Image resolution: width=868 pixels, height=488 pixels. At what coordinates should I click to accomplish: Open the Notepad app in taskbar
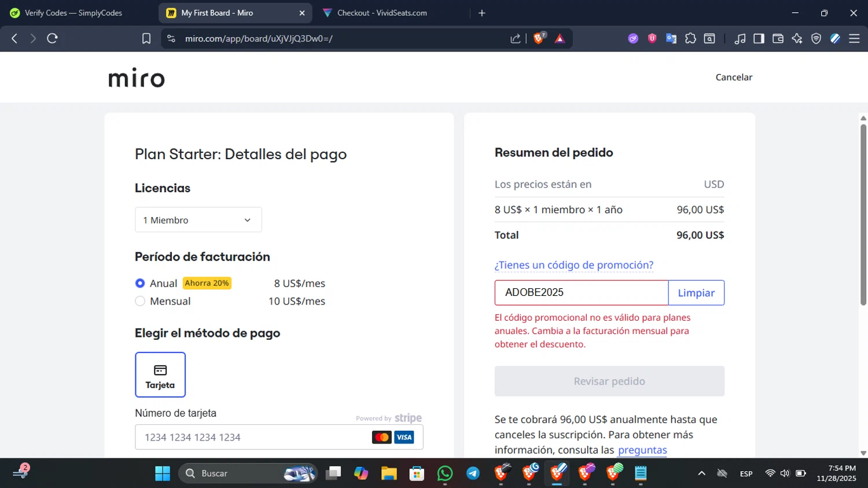641,474
